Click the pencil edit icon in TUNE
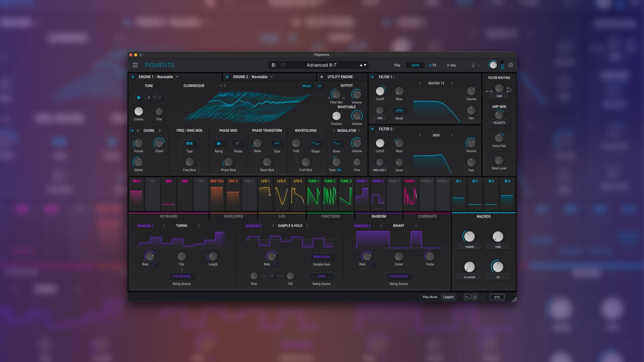 159,97
